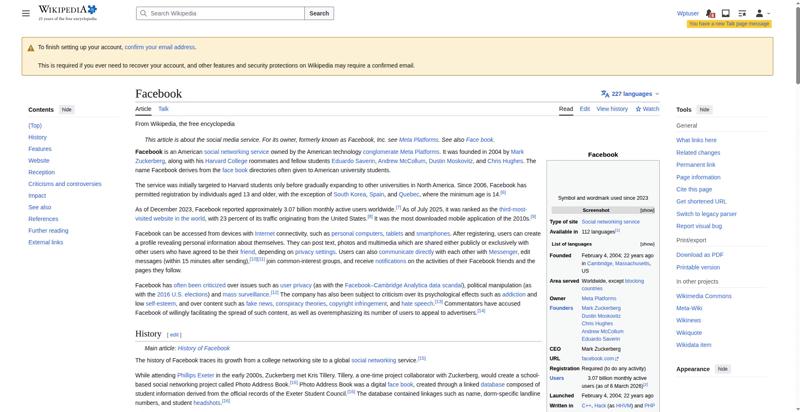
Task: Jump to (Top) in contents
Action: pyautogui.click(x=35, y=125)
